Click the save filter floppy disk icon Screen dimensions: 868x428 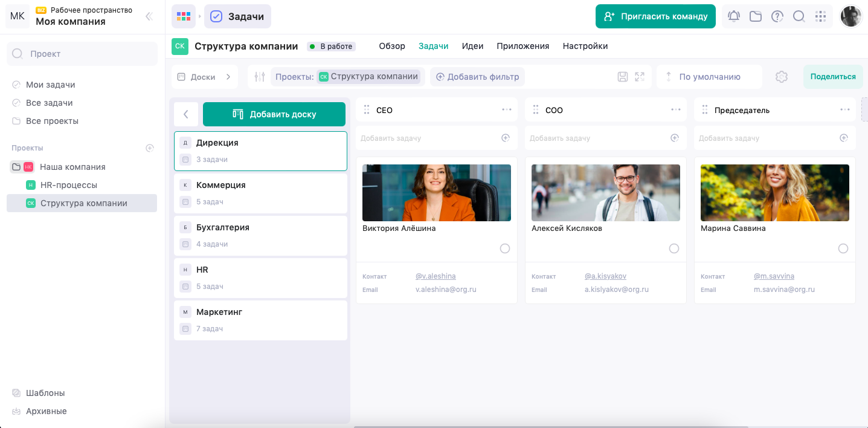[x=623, y=77]
